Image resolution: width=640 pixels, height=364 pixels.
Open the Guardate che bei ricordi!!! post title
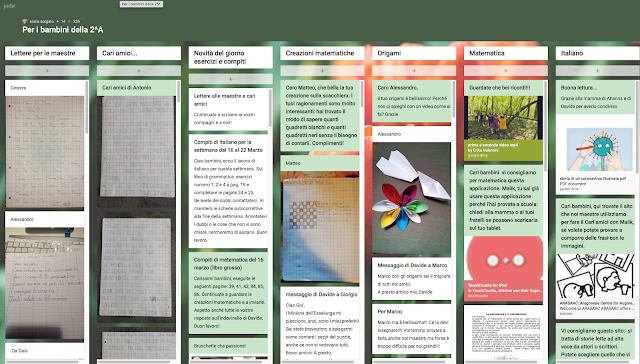500,88
